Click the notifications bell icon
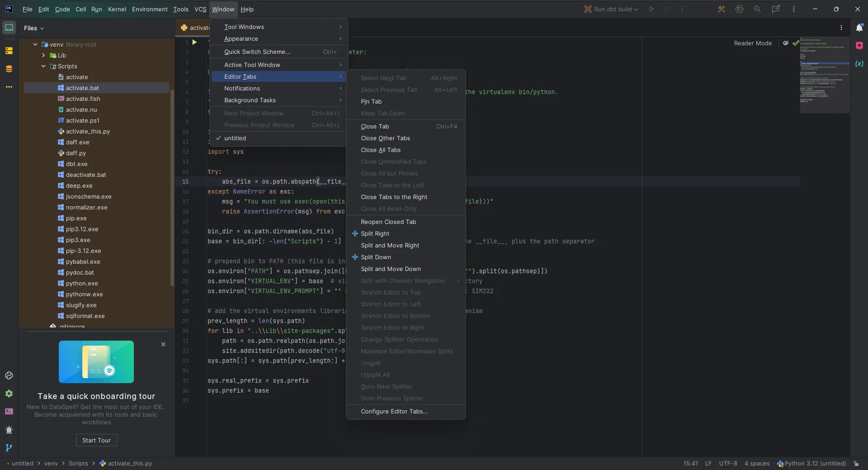This screenshot has height=470, width=868. [x=859, y=28]
